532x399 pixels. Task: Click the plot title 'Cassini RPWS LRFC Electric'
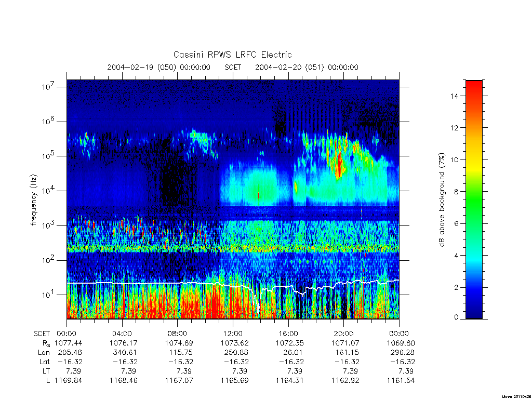click(232, 55)
